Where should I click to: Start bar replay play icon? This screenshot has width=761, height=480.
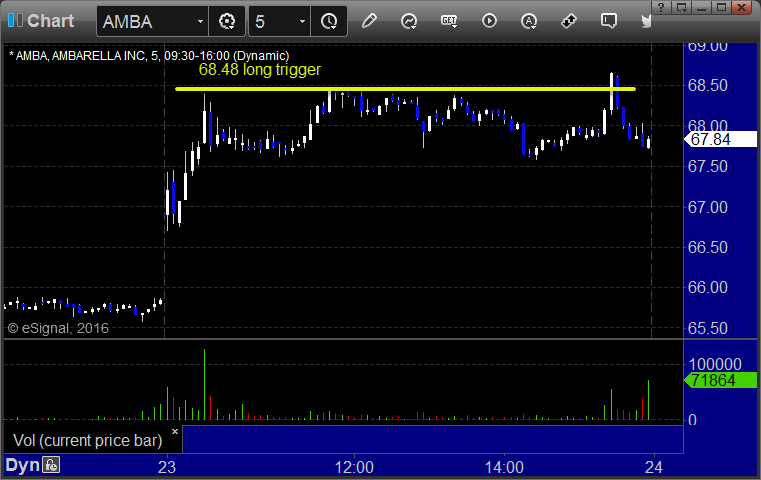(489, 21)
